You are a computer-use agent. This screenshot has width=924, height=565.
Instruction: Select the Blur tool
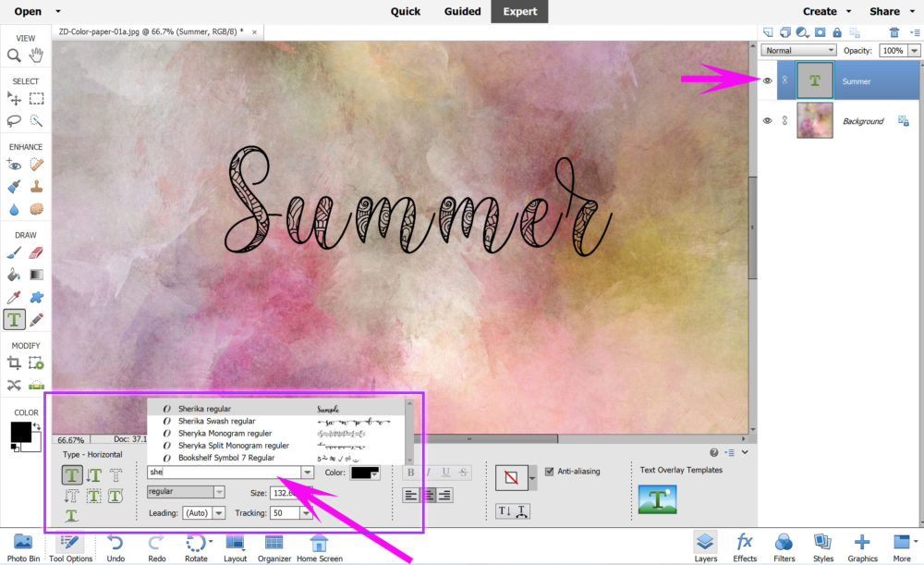pyautogui.click(x=14, y=209)
